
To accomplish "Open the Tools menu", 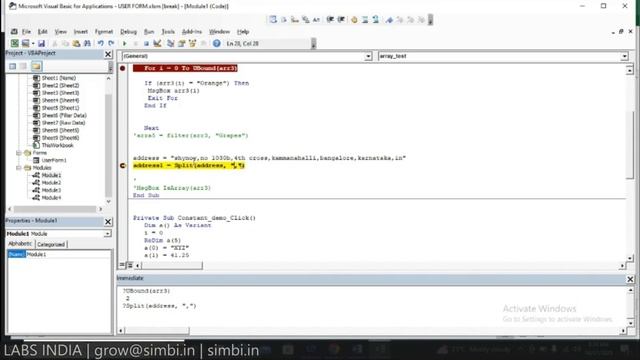I will tap(168, 31).
